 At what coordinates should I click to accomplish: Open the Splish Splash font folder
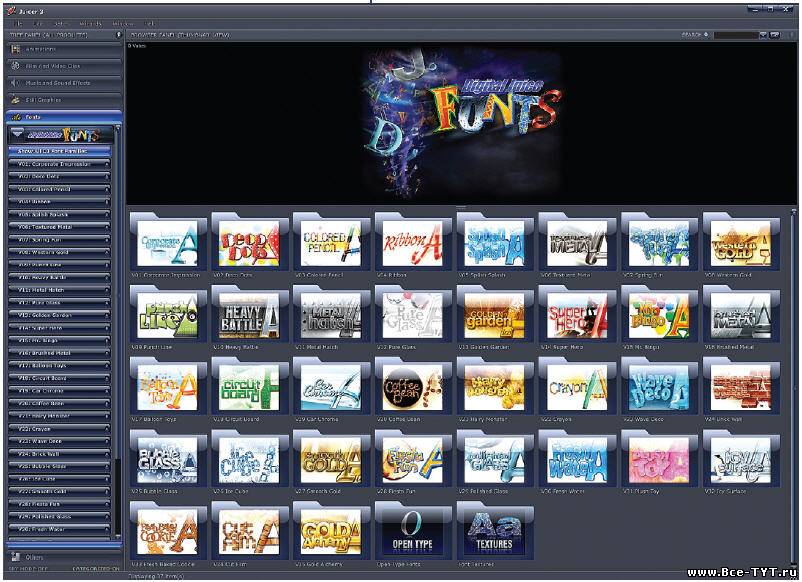(x=495, y=243)
